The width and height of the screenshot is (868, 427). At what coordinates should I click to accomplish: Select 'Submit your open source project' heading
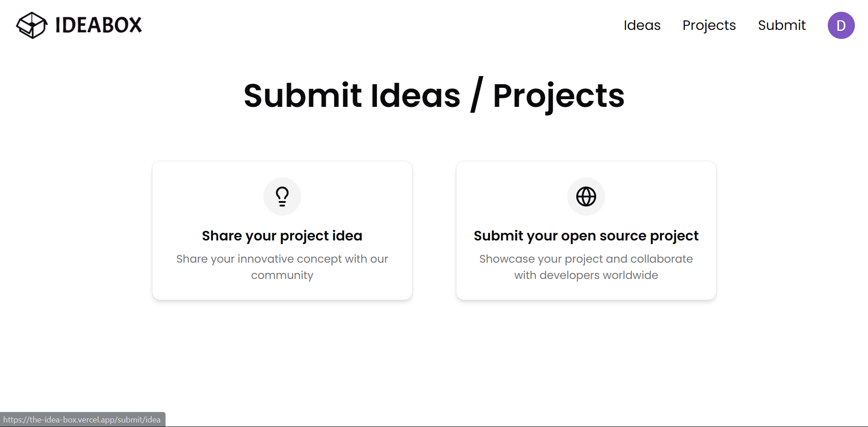click(x=586, y=236)
